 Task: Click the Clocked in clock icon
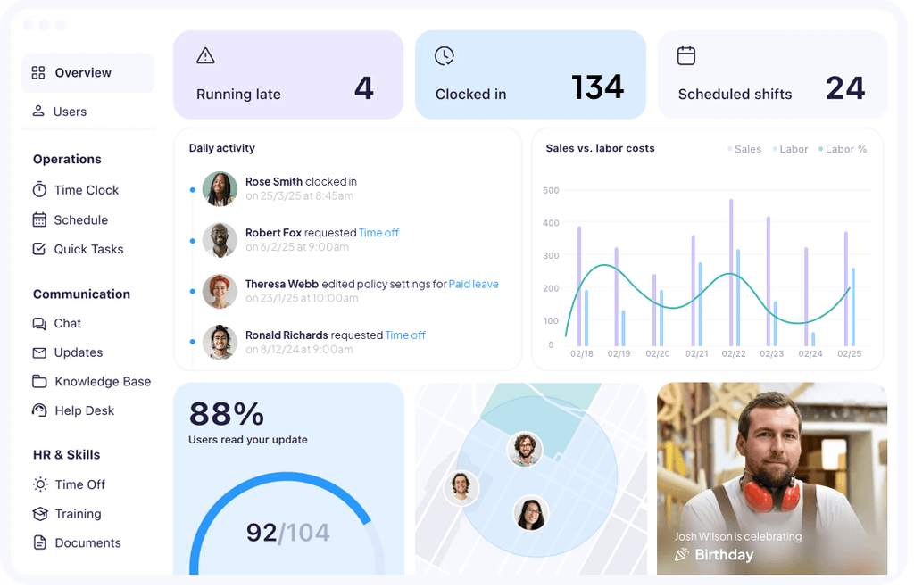tap(445, 56)
